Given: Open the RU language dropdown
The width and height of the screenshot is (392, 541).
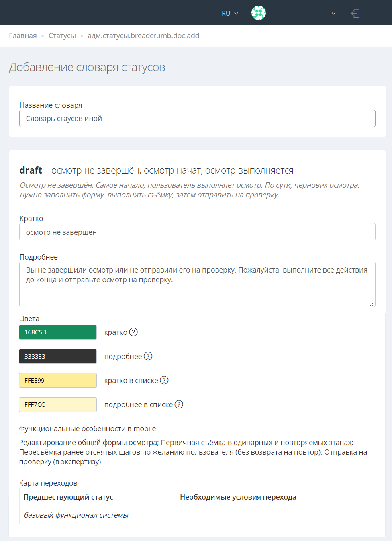Looking at the screenshot, I should (230, 13).
